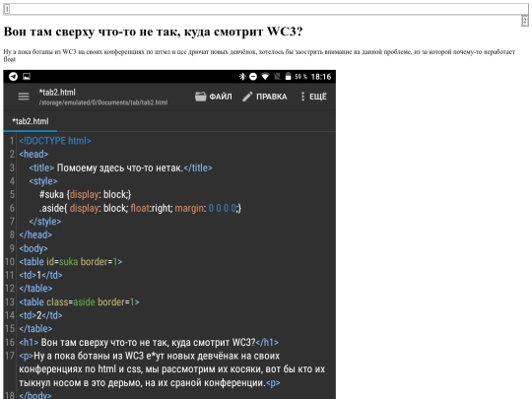Tap the Bluetooth status icon
Screen dimensions: 532x399
pos(242,77)
